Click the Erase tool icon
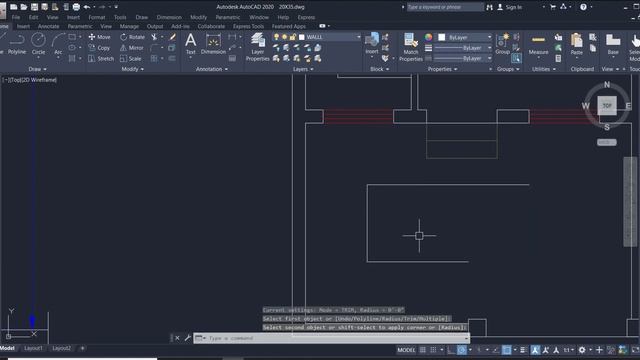The image size is (640, 360). (x=173, y=37)
